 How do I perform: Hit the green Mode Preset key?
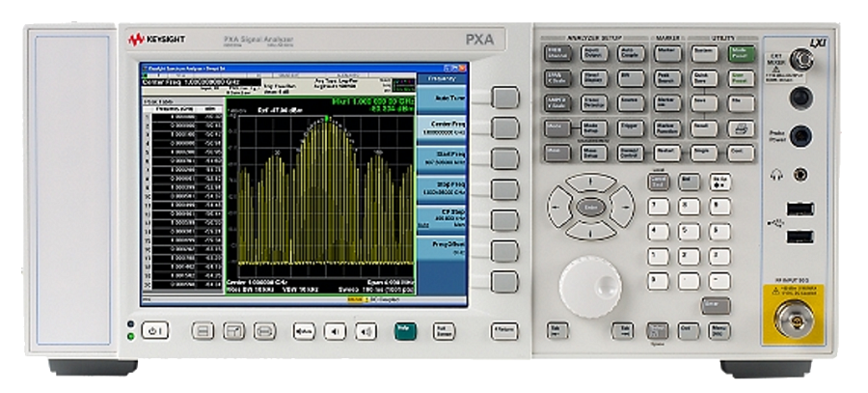click(x=742, y=54)
